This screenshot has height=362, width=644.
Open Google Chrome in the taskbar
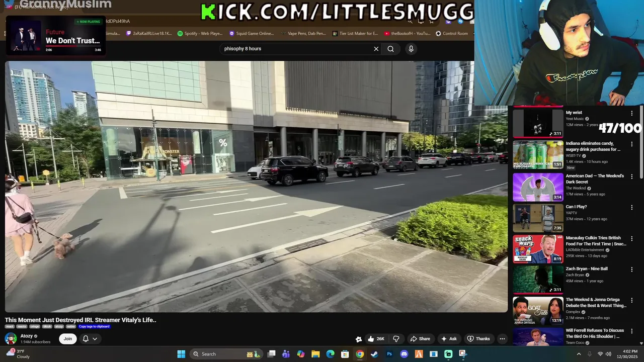pos(360,354)
